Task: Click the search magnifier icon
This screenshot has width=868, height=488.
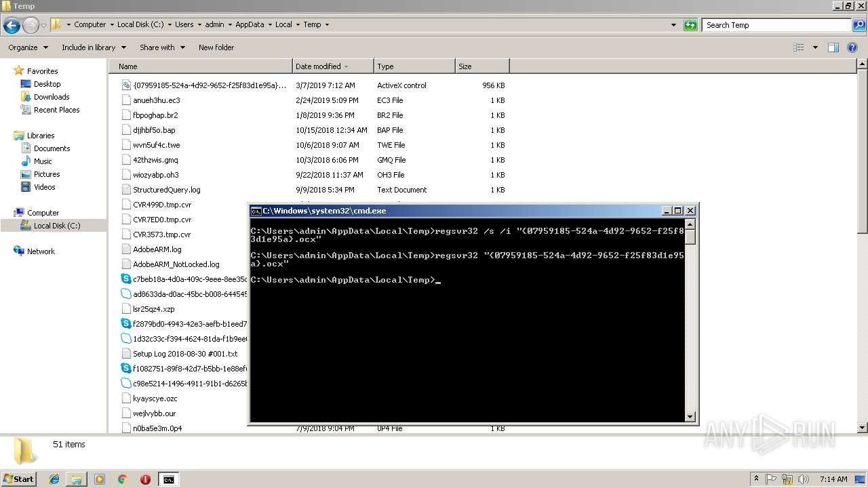Action: pos(859,25)
